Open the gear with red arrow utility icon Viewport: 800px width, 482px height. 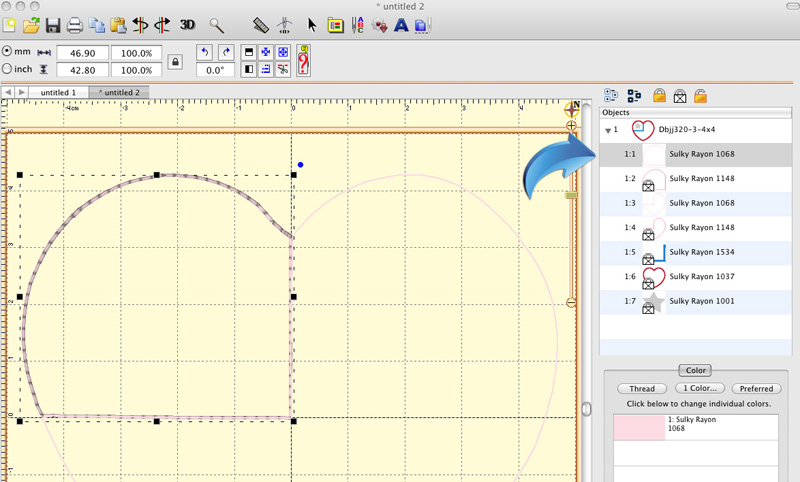[379, 25]
